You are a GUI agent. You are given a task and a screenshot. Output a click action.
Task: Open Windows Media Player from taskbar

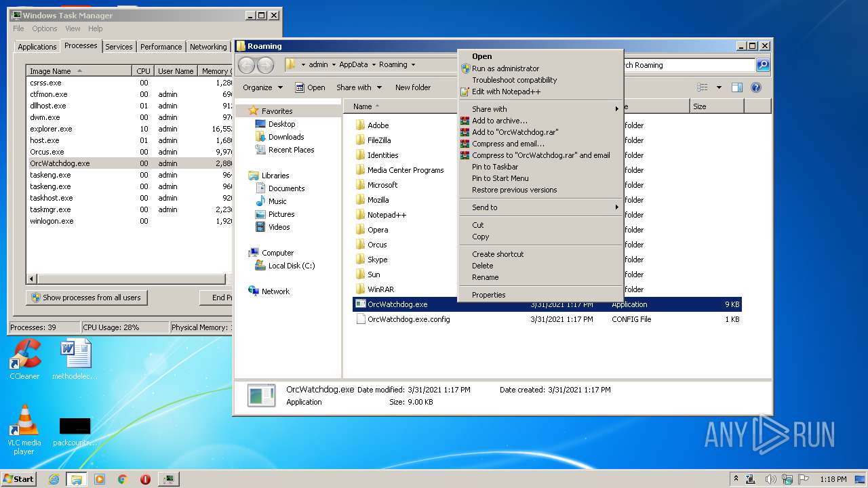100,479
